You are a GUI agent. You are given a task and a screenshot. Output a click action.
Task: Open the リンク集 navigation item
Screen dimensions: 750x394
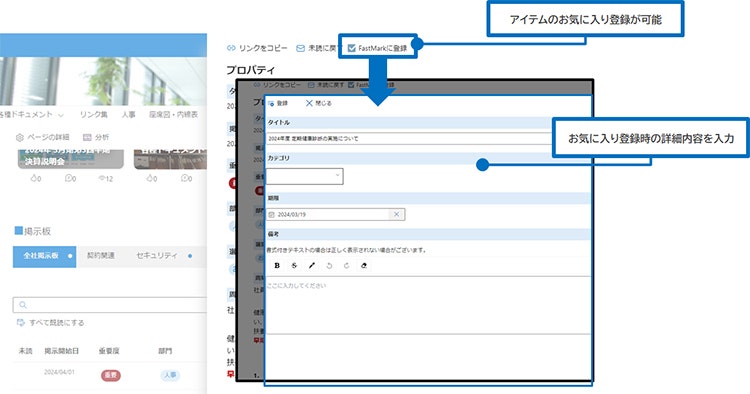[x=94, y=115]
